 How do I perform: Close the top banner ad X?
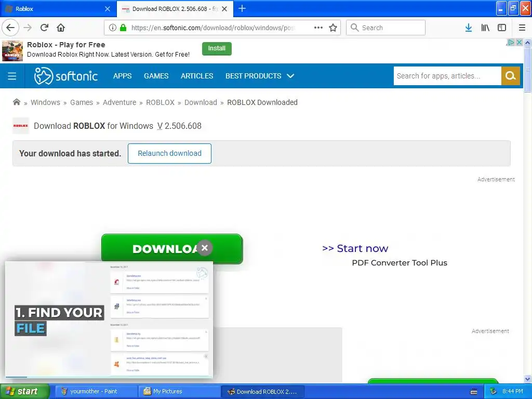(519, 43)
